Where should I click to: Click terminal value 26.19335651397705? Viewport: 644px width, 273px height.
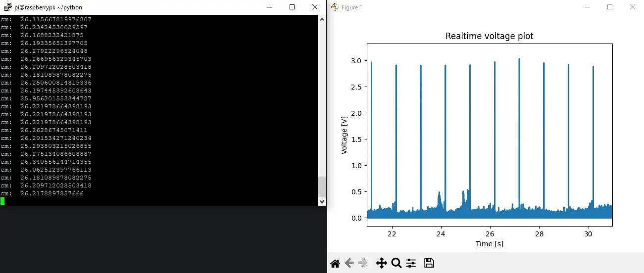pos(54,43)
